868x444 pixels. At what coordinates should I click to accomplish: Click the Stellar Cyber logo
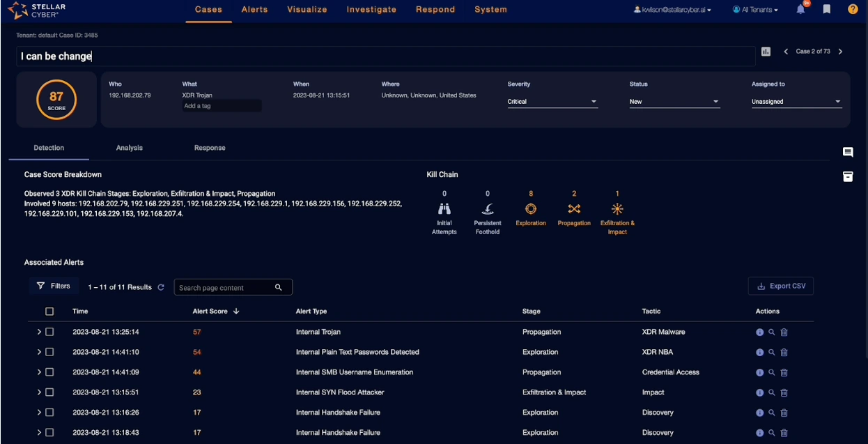(x=36, y=10)
